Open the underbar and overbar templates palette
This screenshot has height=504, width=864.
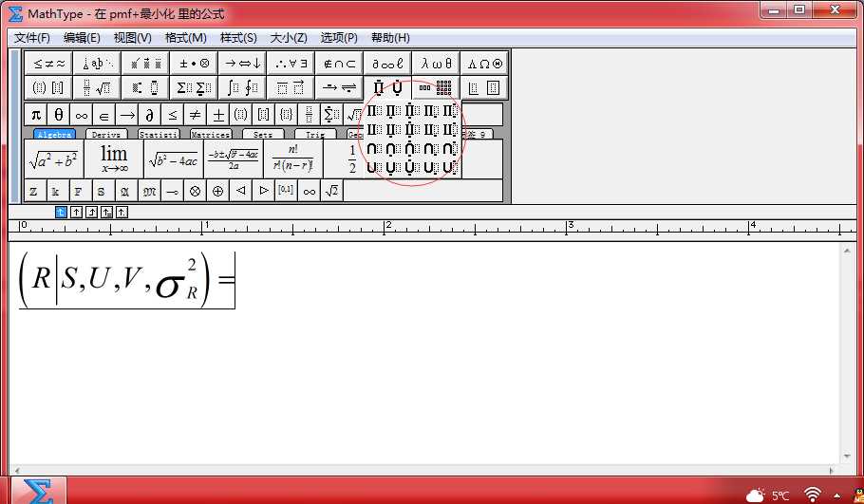(x=291, y=87)
